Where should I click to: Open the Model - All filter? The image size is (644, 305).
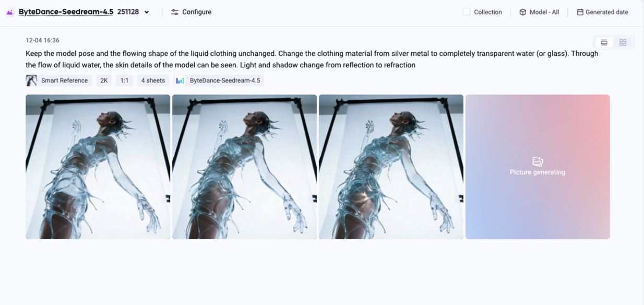point(539,12)
